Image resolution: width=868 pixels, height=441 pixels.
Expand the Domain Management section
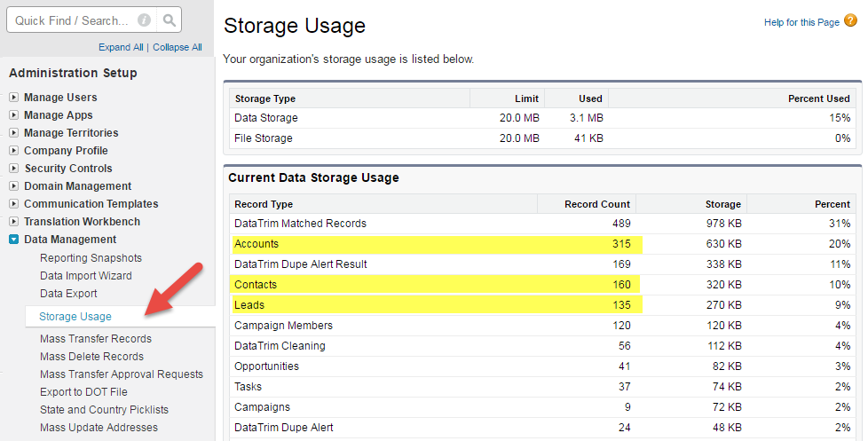tap(14, 186)
